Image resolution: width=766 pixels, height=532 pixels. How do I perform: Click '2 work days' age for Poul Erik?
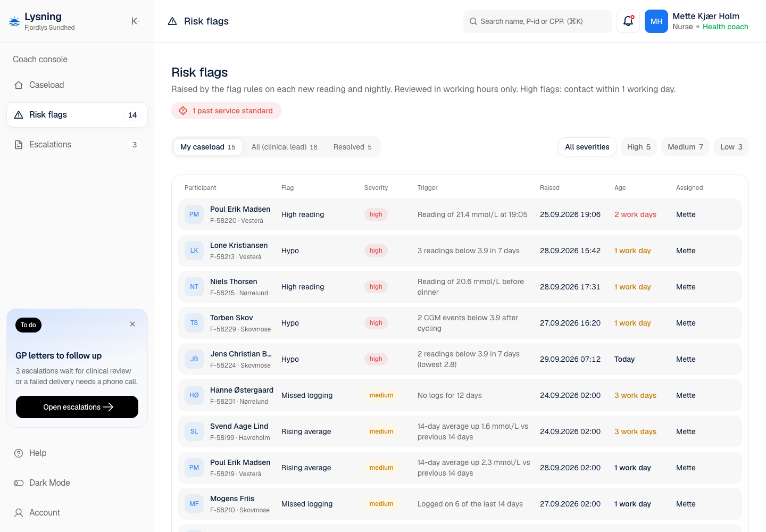tap(635, 214)
